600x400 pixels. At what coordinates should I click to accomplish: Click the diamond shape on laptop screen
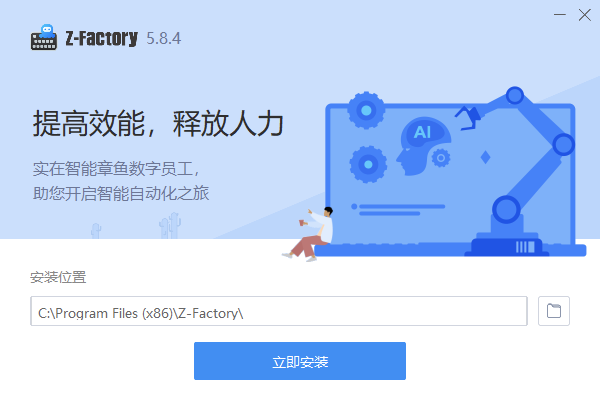point(485,157)
